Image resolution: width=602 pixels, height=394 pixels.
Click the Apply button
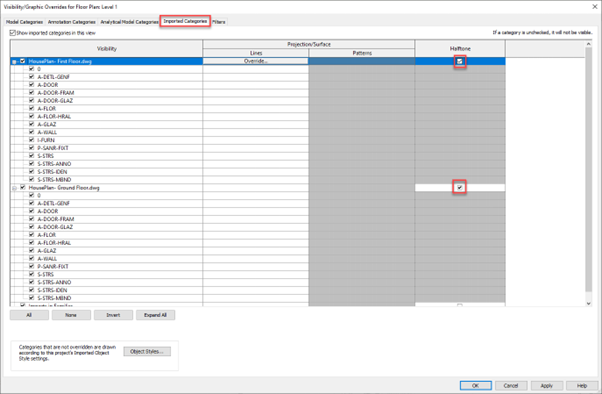tap(547, 386)
